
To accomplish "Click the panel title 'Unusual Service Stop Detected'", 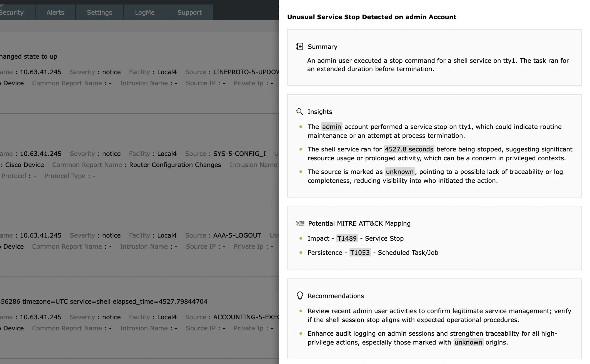I will click(x=372, y=17).
